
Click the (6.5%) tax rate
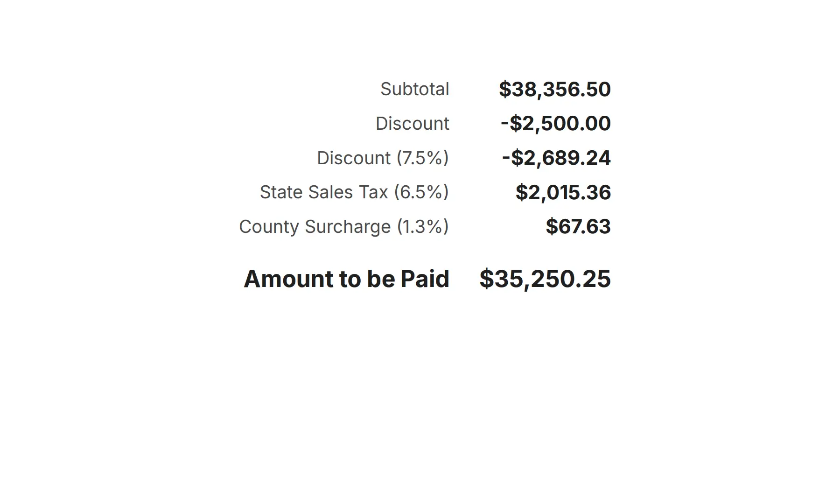[x=421, y=192]
